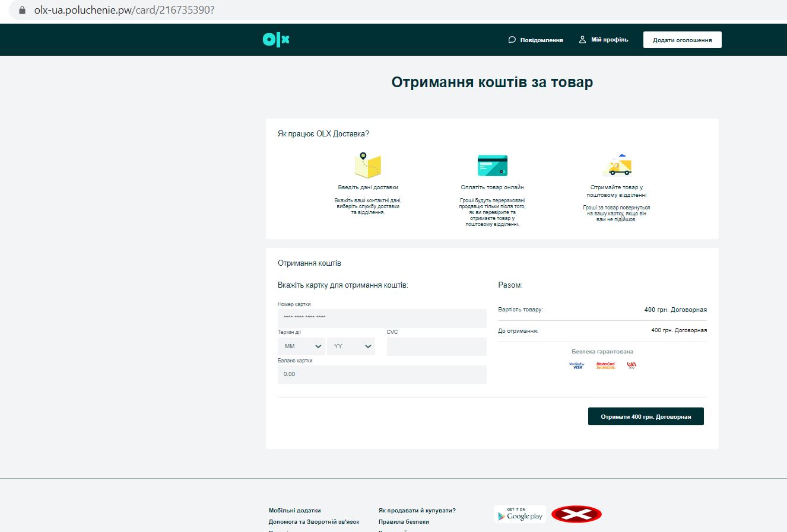Open Допомога та Зворотній зв'язок link
The height and width of the screenshot is (532, 787).
pos(314,522)
